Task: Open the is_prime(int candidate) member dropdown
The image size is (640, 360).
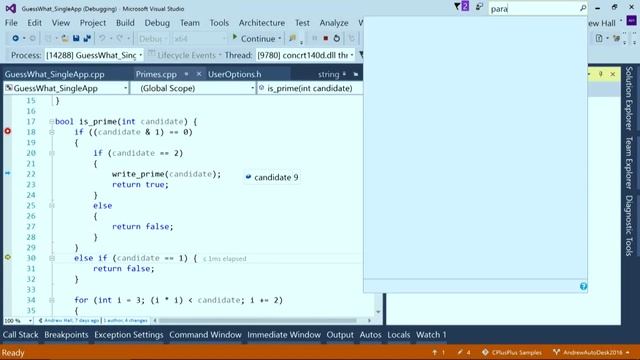Action: pos(310,88)
